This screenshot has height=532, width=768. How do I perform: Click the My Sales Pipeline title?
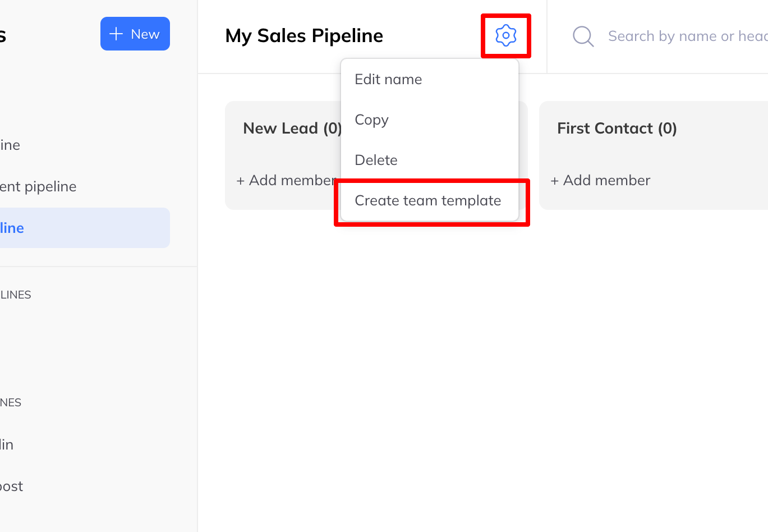click(304, 35)
